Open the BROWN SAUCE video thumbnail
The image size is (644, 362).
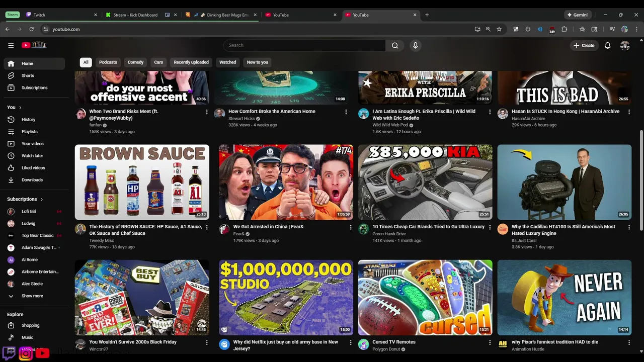[x=142, y=182]
